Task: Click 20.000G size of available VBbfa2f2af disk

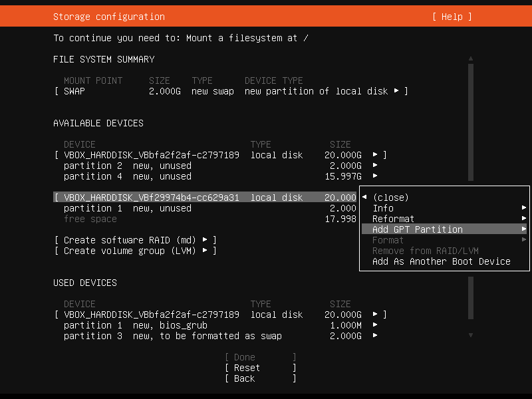Action: click(x=342, y=155)
